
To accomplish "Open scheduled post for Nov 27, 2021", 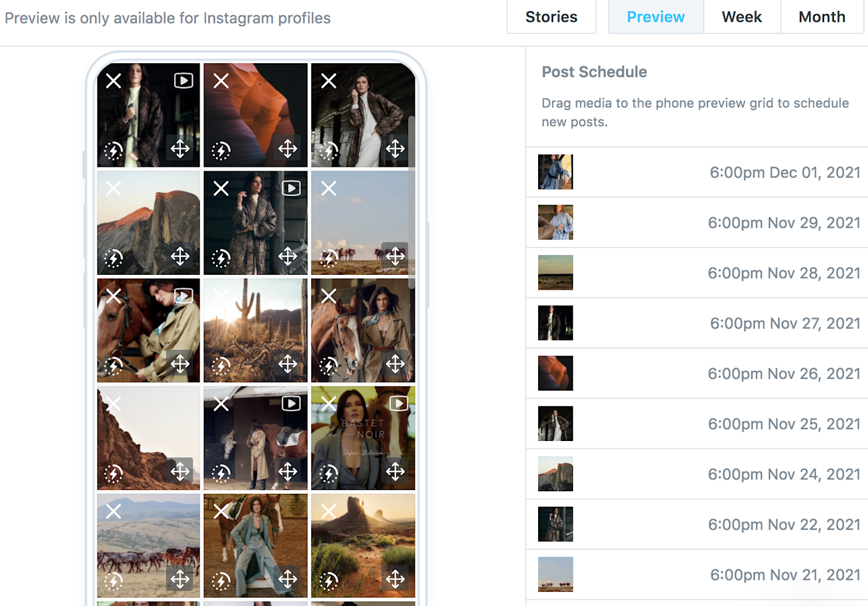I will coord(697,323).
